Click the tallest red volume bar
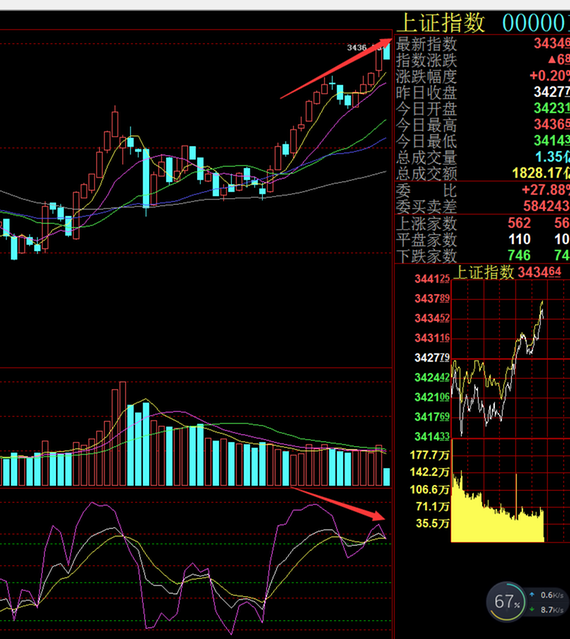The image size is (570, 639). (123, 434)
